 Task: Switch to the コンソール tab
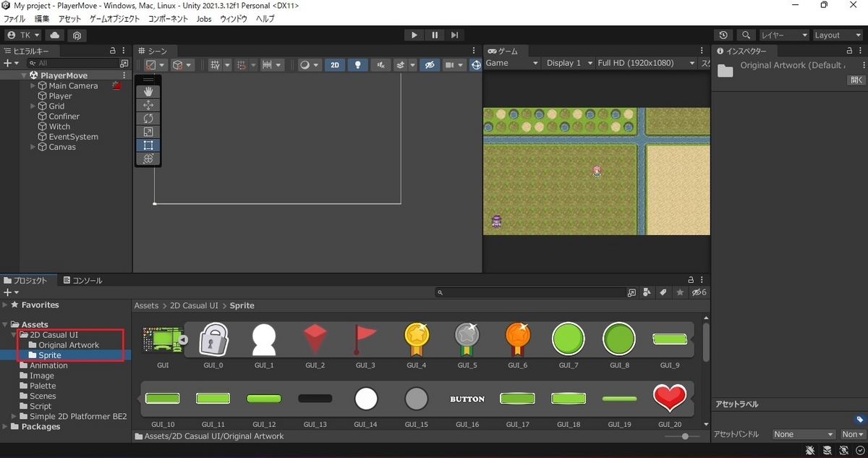[x=82, y=280]
